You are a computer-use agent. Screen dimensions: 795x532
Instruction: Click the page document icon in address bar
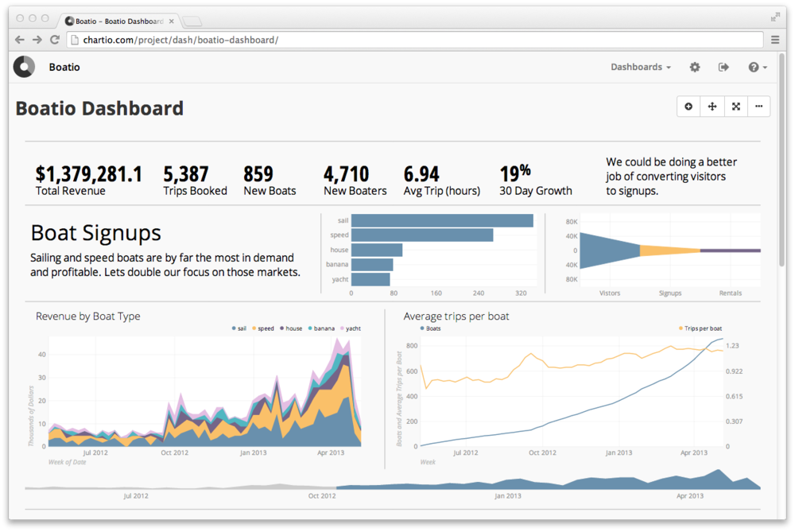point(75,40)
